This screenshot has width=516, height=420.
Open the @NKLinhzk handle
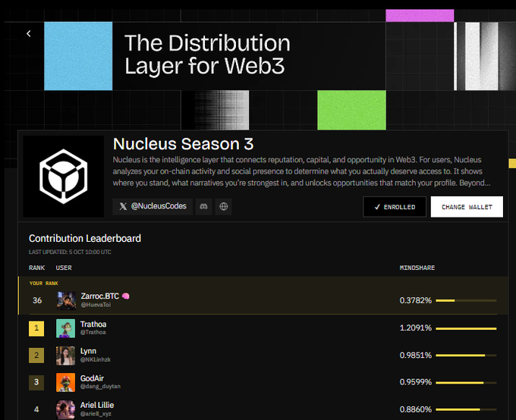point(96,359)
